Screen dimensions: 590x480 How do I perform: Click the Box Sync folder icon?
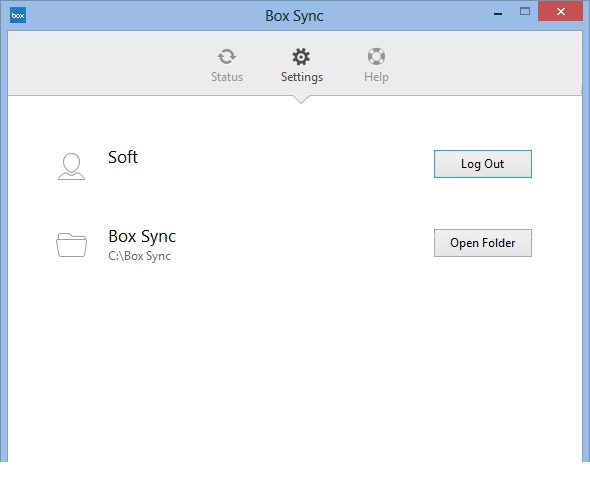coord(71,245)
